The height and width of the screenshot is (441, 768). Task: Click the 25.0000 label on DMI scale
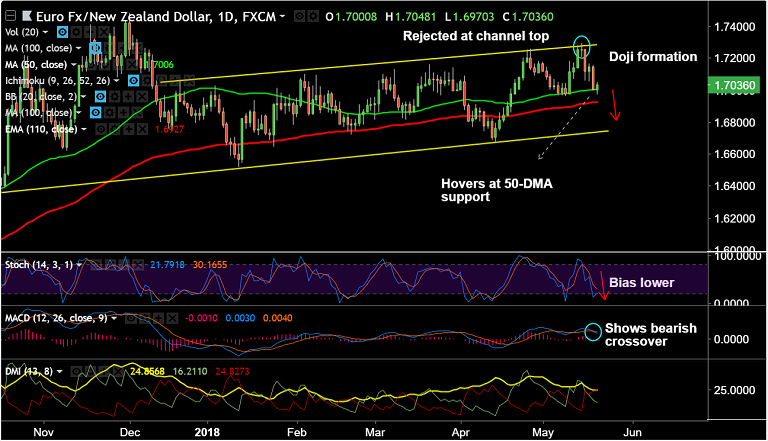tap(735, 390)
